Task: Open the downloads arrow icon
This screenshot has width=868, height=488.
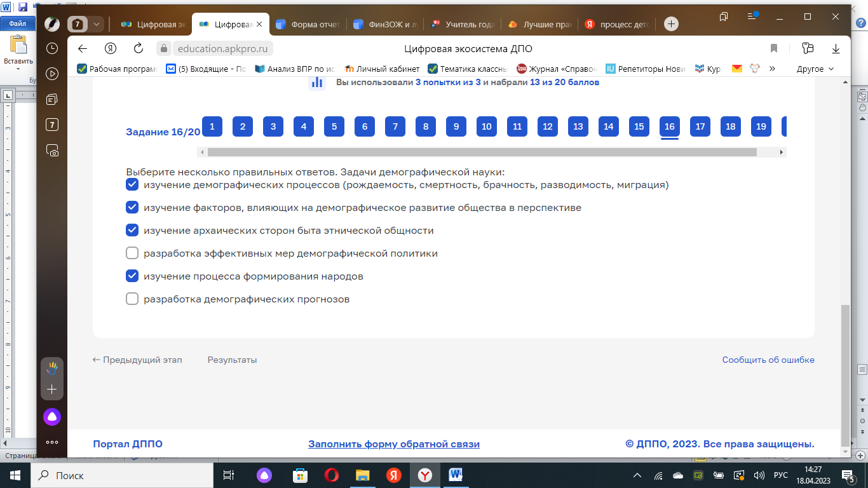Action: [x=836, y=48]
